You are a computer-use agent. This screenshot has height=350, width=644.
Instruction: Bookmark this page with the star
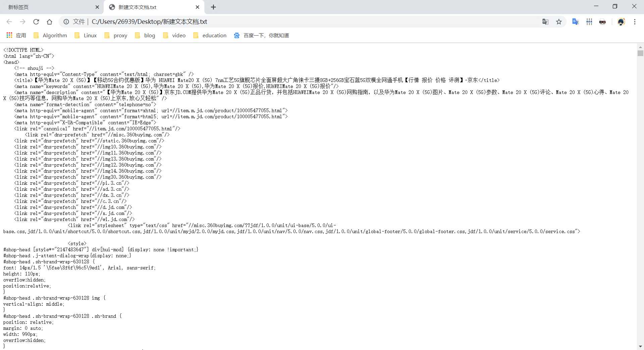(x=559, y=22)
